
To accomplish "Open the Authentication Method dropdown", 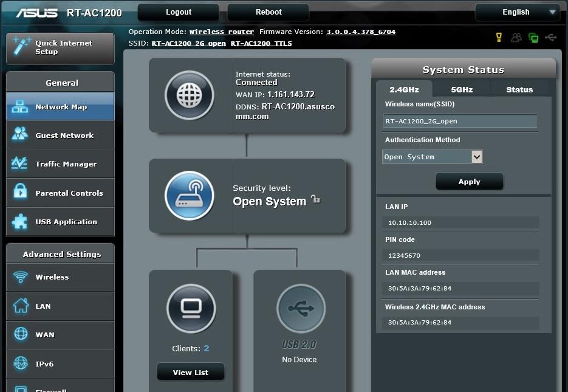I will 433,157.
